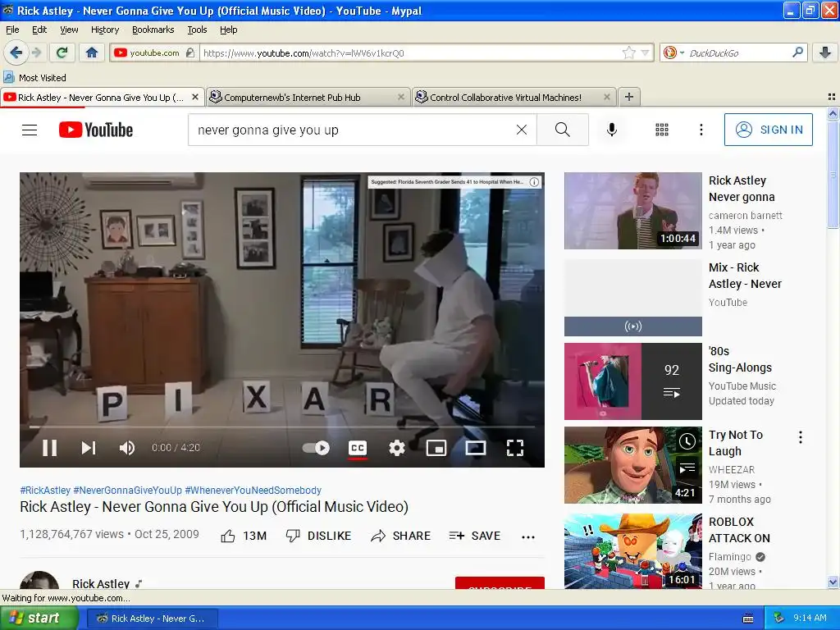Click the SAVE to playlist button
This screenshot has height=630, width=840.
click(475, 536)
